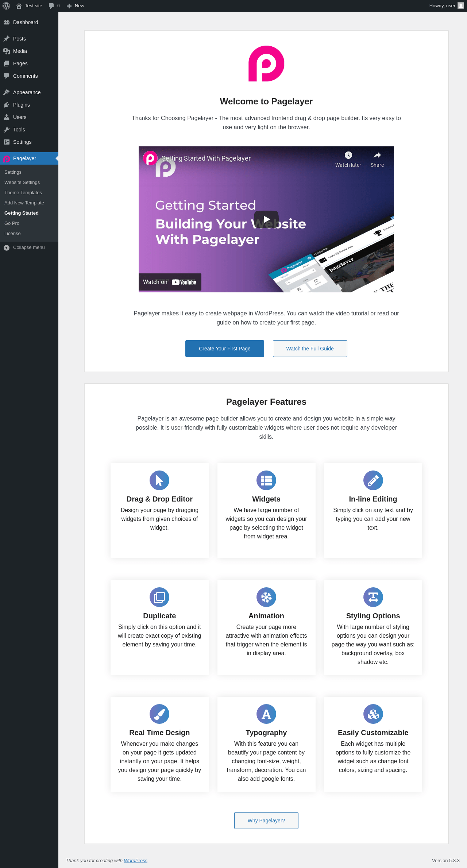Click the Plugins plug icon
467x868 pixels.
pos(7,105)
